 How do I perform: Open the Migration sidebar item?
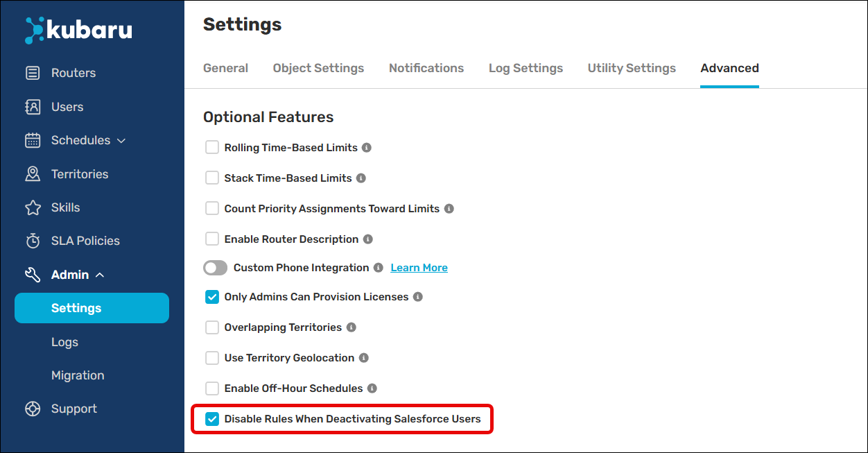(x=78, y=375)
